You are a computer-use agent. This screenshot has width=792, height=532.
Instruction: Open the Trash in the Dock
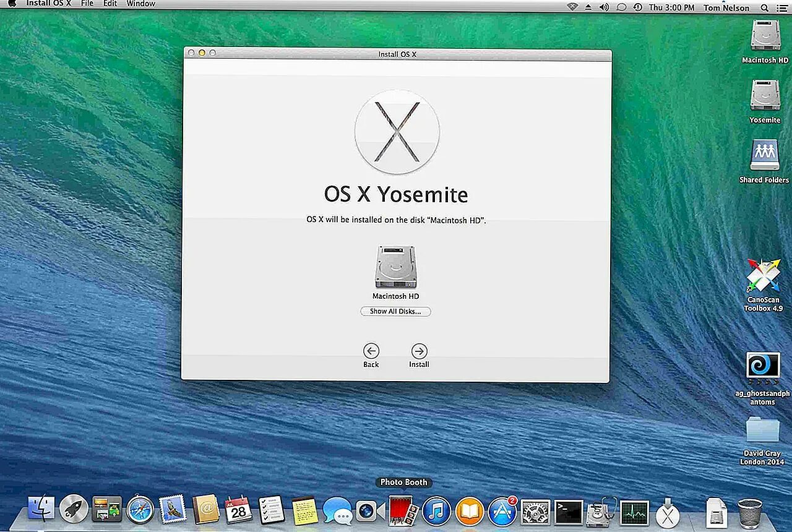coord(750,513)
